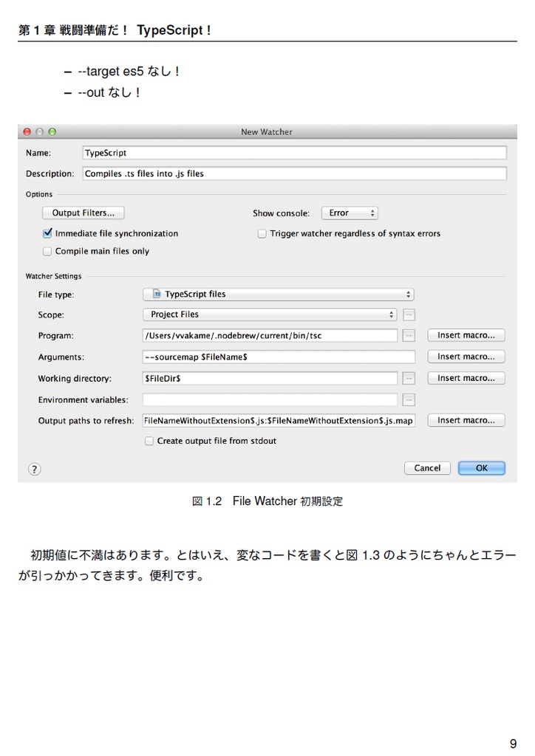Viewport: 535px width, 756px height.
Task: Click the --target es5 なし list item
Action: [129, 72]
